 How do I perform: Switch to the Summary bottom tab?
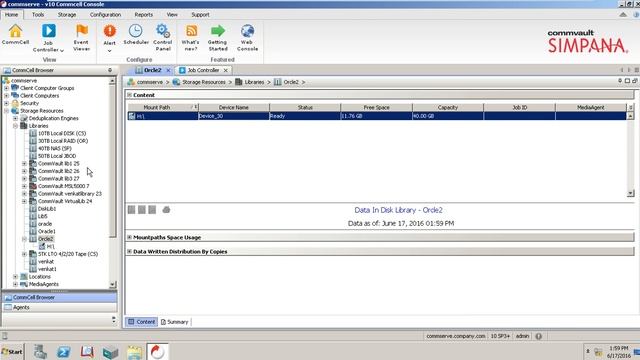pos(175,322)
